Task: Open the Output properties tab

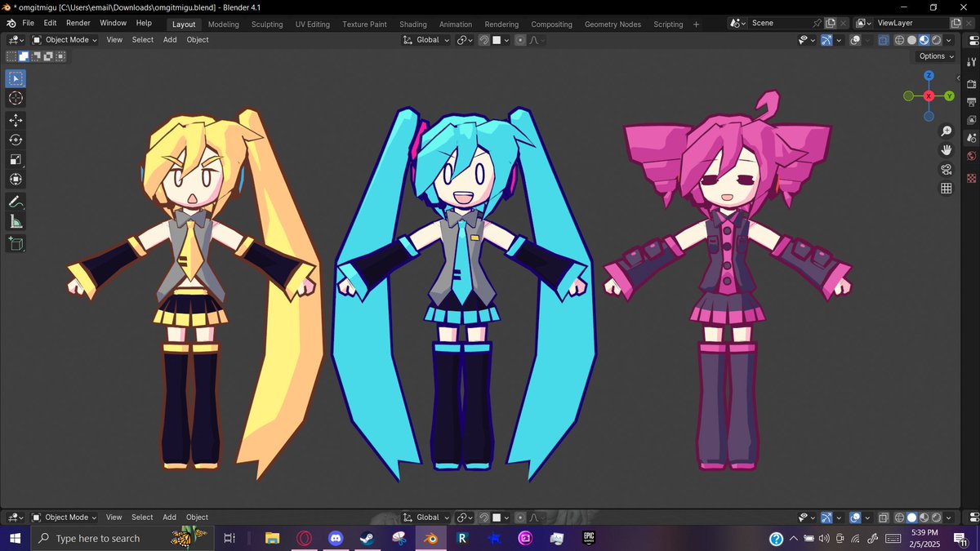Action: [x=971, y=102]
